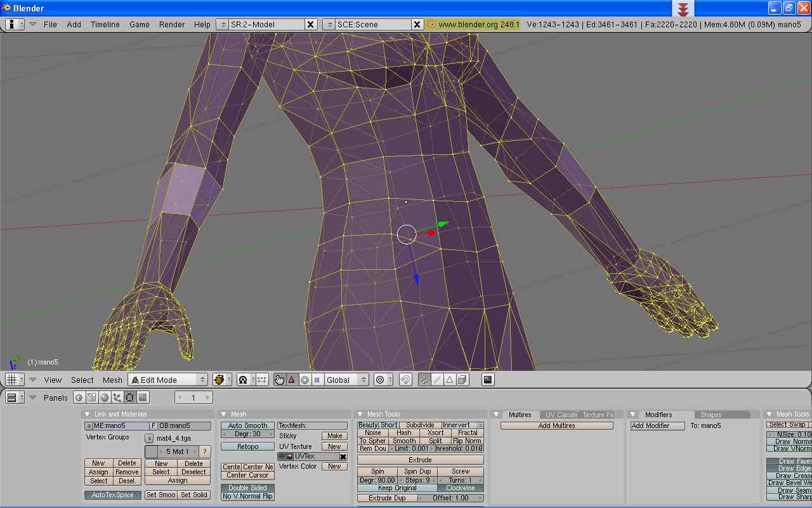Click the material color swatch beside 5 Mat 1
Image resolution: width=812 pixels, height=508 pixels.
(x=151, y=451)
